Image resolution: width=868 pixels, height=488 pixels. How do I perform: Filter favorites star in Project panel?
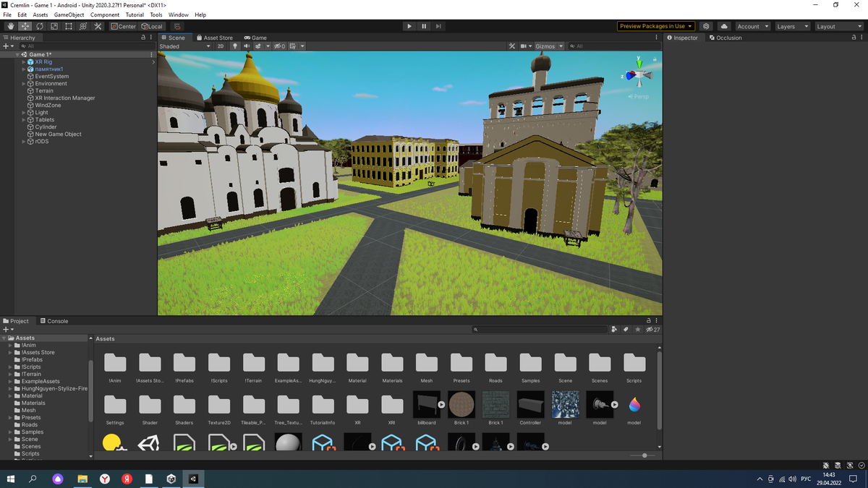pyautogui.click(x=637, y=330)
